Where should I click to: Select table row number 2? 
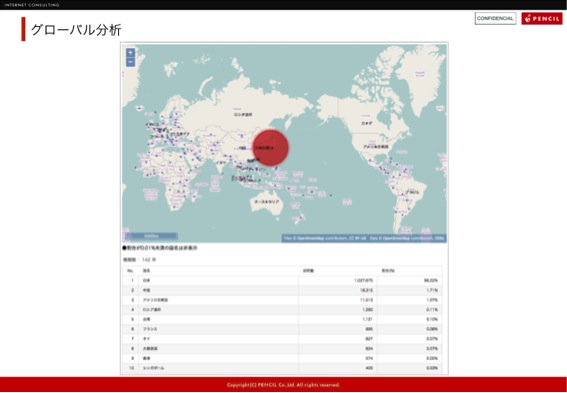[282, 290]
